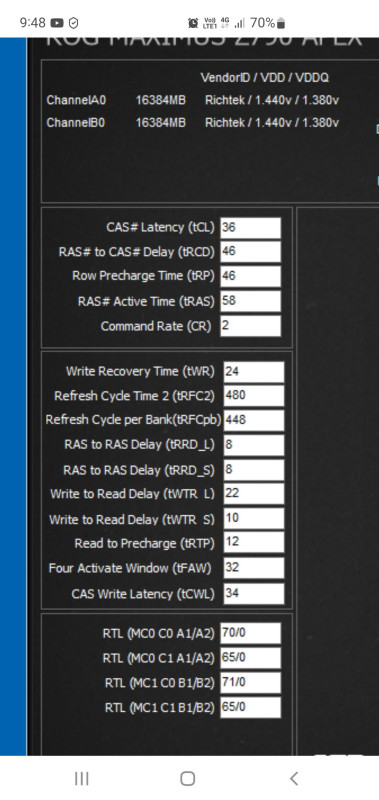Viewport: 379px width, 800px height.
Task: Click the RTL MC0 C1 A1/A2 field
Action: 250,658
